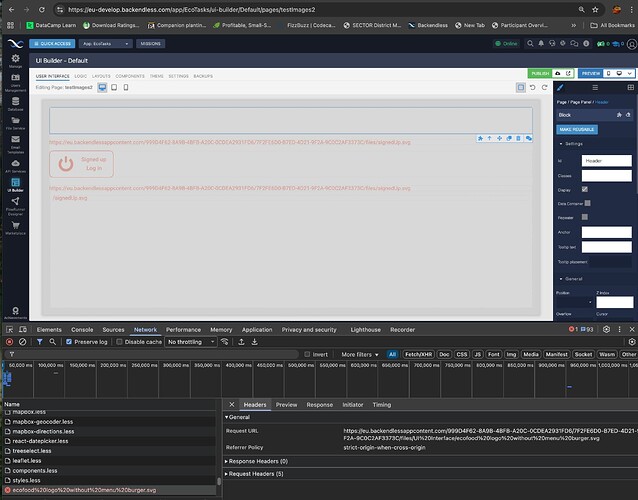Viewport: 638px width, 500px height.
Task: Check the Invert filter checkbox
Action: click(x=308, y=354)
